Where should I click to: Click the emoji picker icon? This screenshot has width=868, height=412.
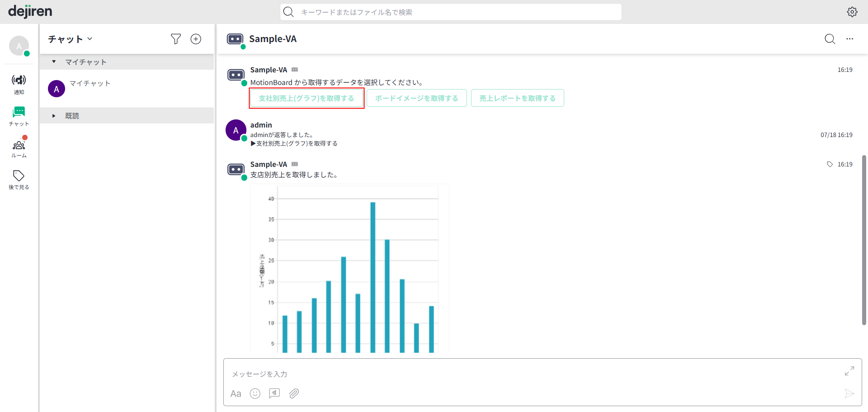click(x=255, y=393)
